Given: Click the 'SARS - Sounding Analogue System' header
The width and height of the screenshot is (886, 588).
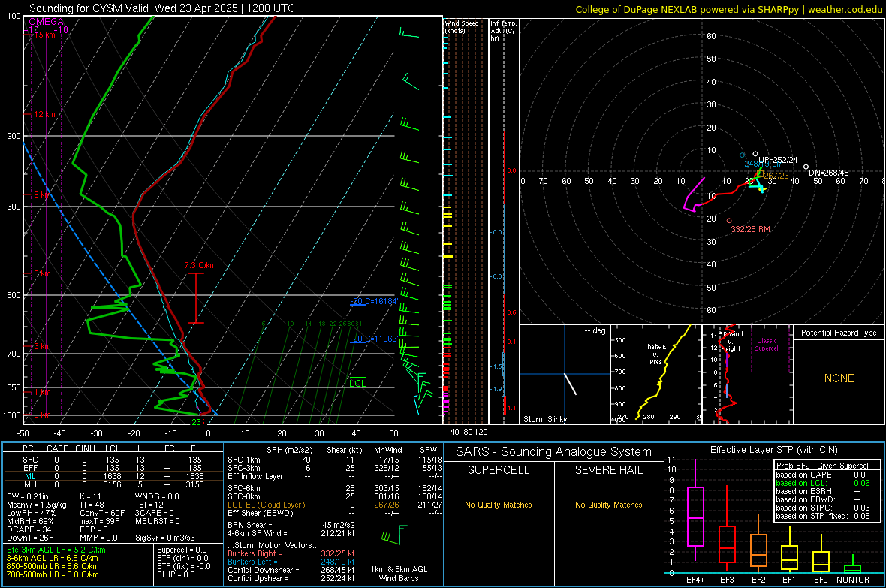Looking at the screenshot, I should (554, 452).
